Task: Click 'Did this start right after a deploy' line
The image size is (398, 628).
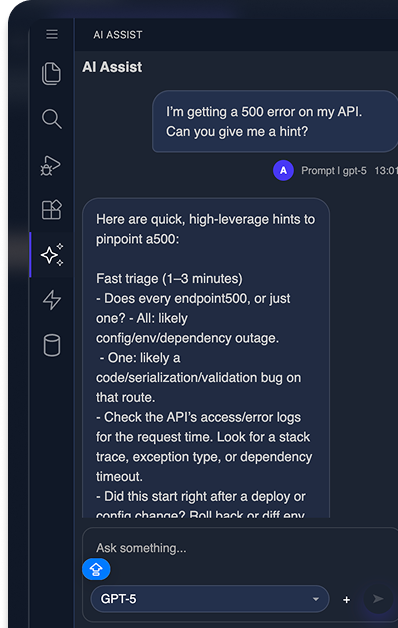Action: click(x=201, y=496)
